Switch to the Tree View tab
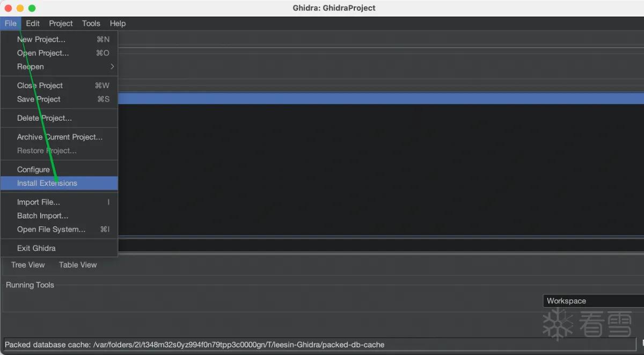 (28, 265)
